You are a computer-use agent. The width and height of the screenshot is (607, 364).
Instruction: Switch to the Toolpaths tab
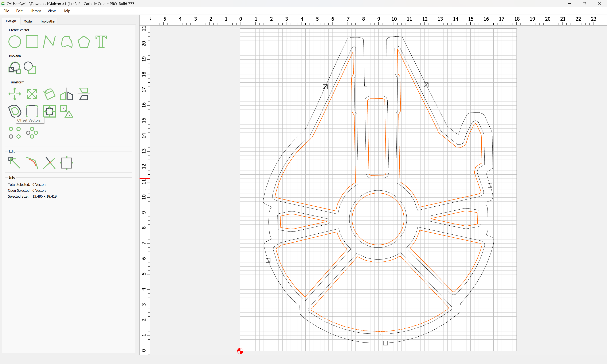[47, 21]
